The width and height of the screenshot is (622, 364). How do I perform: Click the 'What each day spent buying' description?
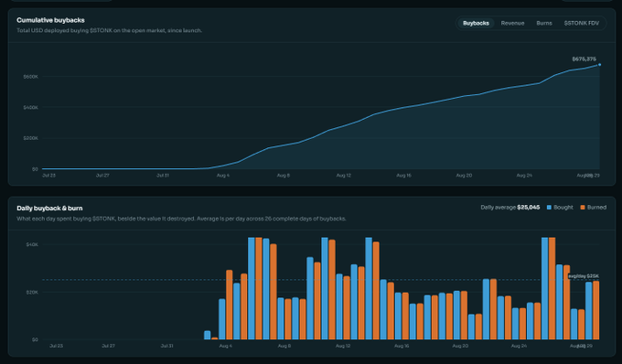tap(181, 219)
